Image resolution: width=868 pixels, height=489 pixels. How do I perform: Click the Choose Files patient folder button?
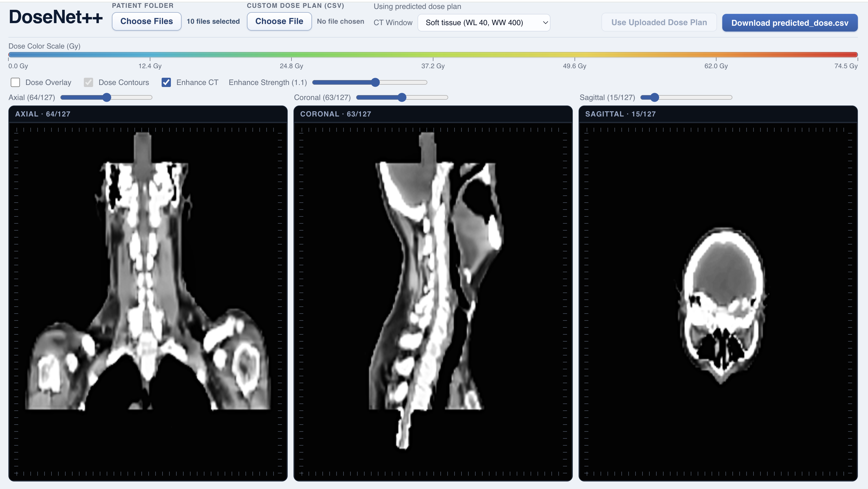pos(147,21)
